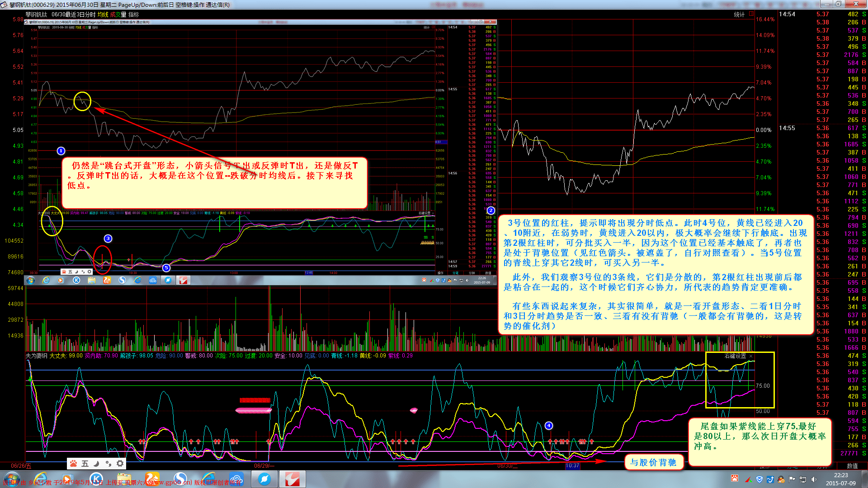Open IME settings gear icon
Viewport: 868px width, 488px height.
pos(120,464)
